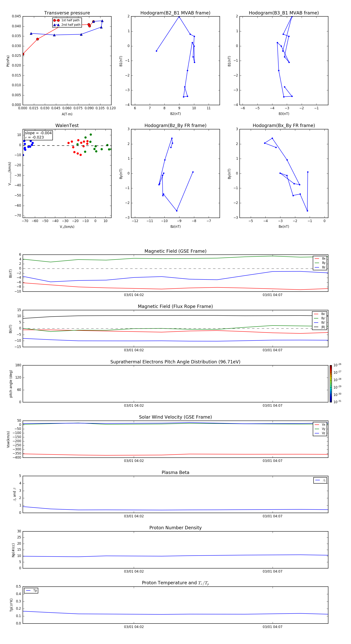Click the "B3(nT)" x-axis label
The height and width of the screenshot is (644, 351).
(284, 114)
